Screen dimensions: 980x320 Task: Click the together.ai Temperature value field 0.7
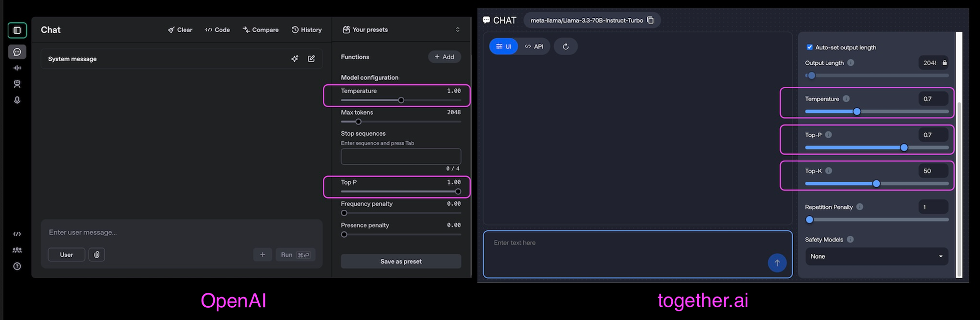(933, 99)
